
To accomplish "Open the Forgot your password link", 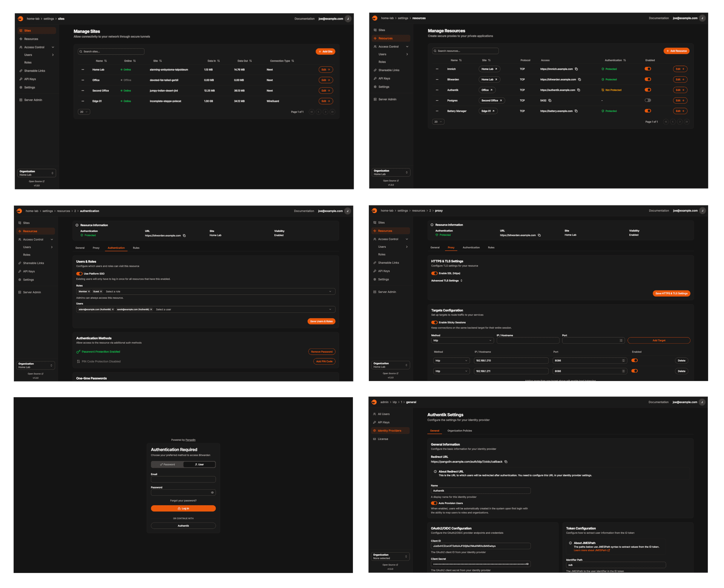I will [183, 501].
